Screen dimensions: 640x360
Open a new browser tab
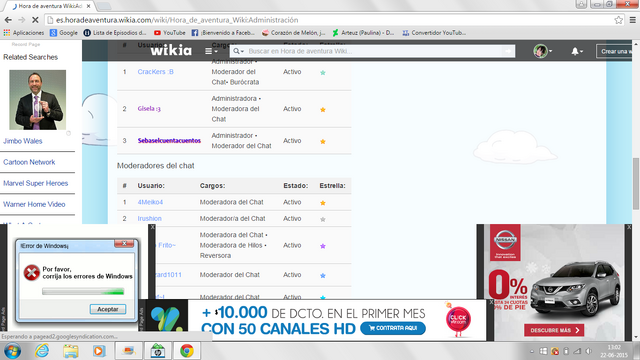point(104,6)
